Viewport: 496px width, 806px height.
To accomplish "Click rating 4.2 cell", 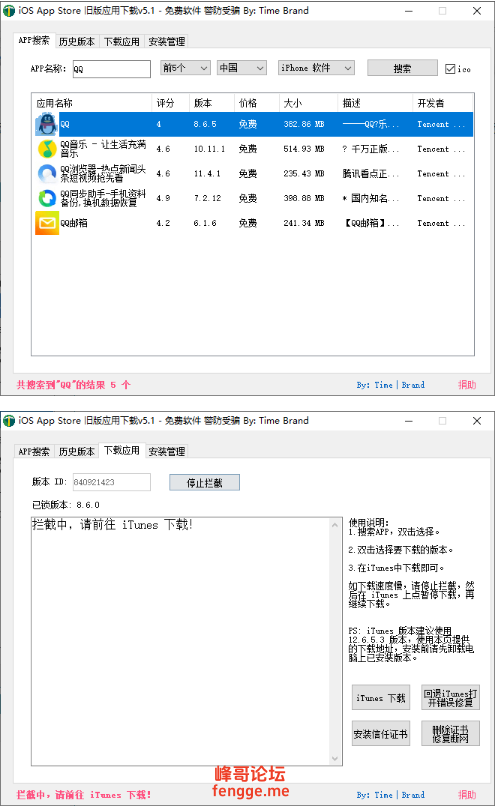I will point(163,223).
